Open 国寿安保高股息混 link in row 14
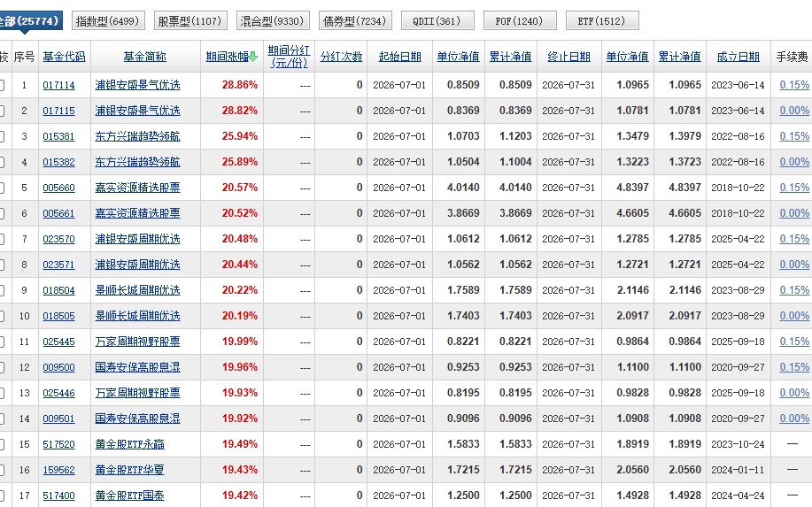The height and width of the screenshot is (507, 812). click(x=137, y=419)
